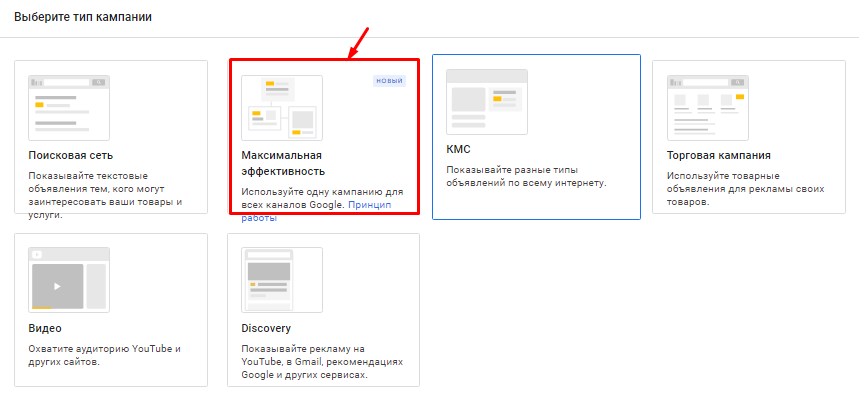Click the Видео description about YouTube audience

tap(105, 355)
